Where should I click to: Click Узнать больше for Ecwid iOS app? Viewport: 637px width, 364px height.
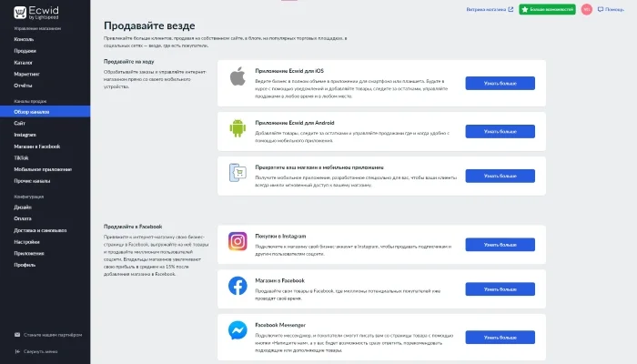[x=500, y=84]
